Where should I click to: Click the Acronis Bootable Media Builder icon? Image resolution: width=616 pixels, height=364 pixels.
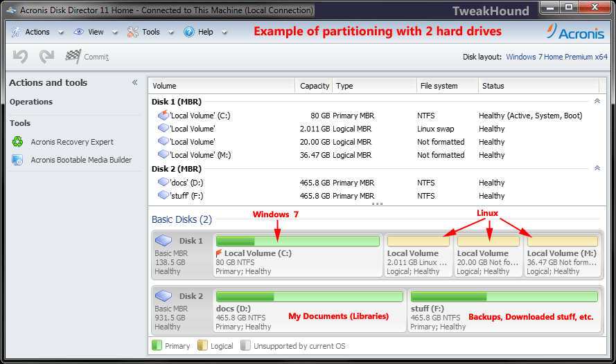tap(18, 160)
